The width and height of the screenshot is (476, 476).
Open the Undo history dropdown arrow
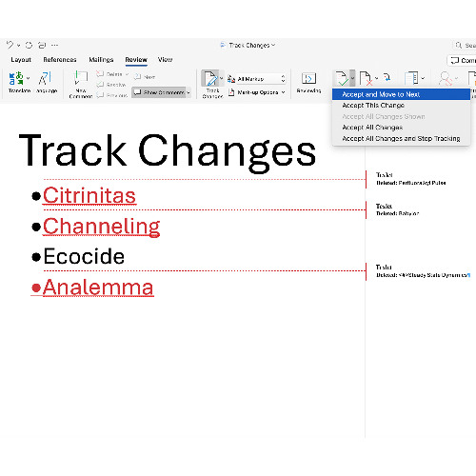click(x=18, y=46)
